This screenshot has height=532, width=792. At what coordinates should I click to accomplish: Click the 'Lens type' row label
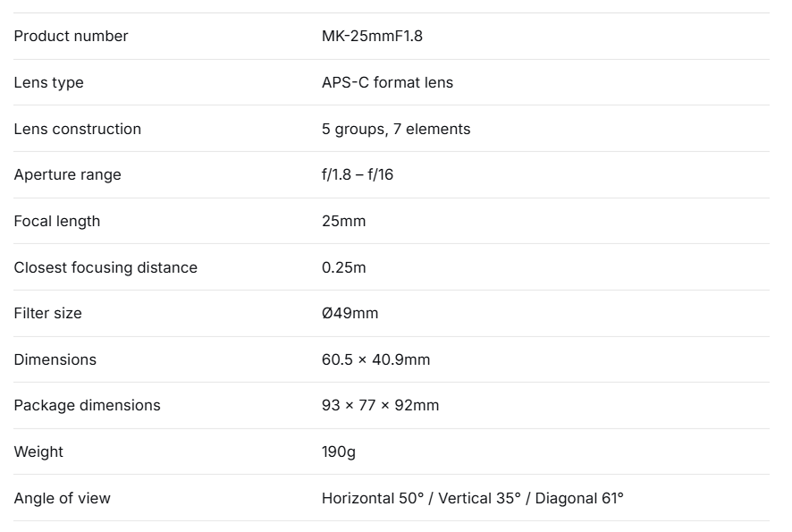click(48, 83)
